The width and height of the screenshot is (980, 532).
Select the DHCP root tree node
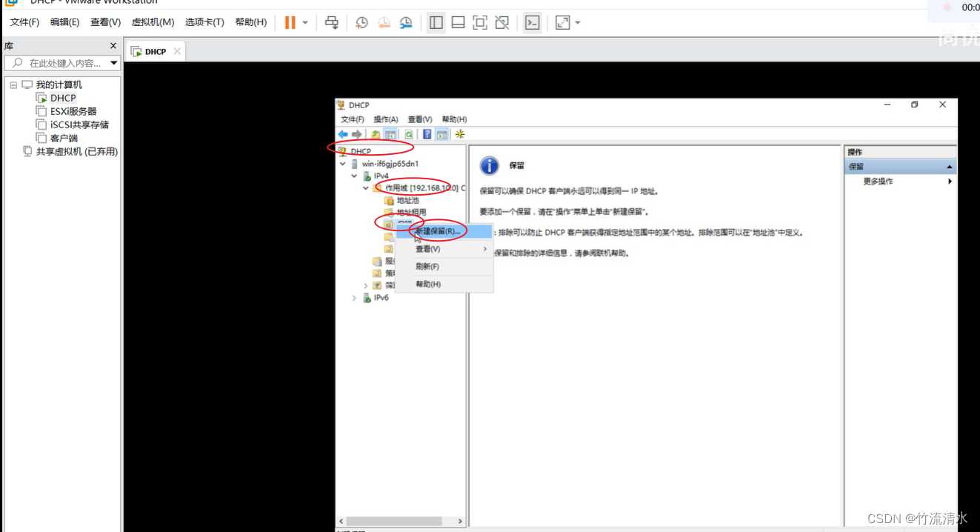361,151
